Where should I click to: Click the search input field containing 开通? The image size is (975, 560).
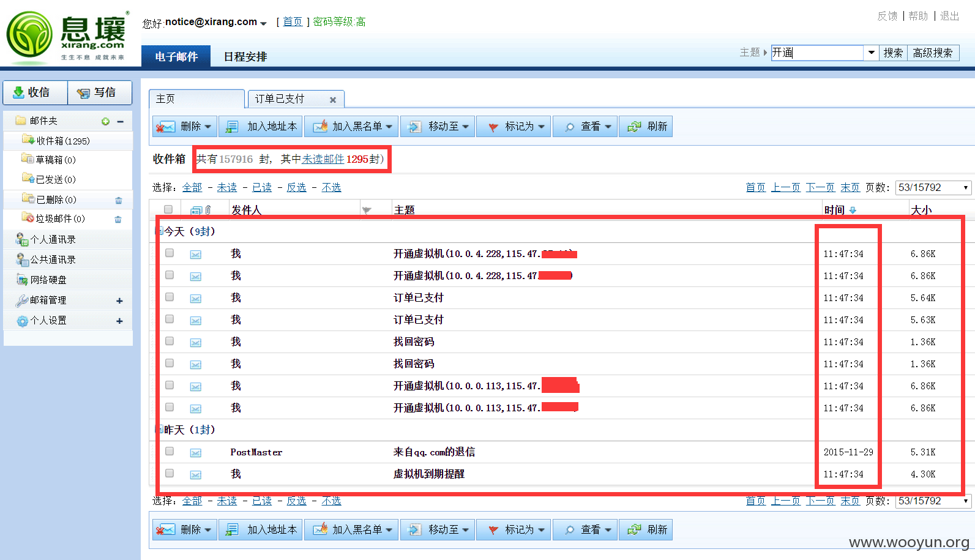(x=817, y=53)
